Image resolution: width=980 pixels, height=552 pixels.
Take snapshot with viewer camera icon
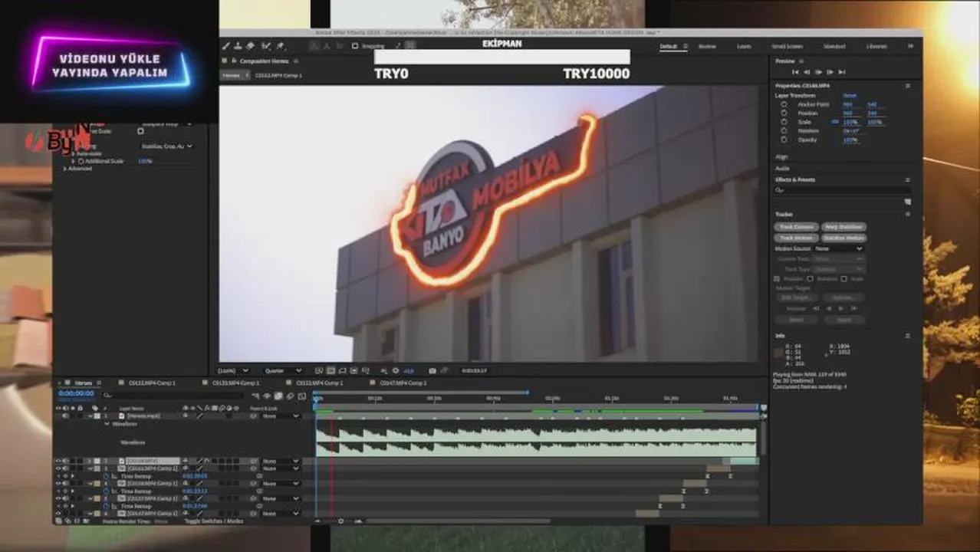[432, 370]
